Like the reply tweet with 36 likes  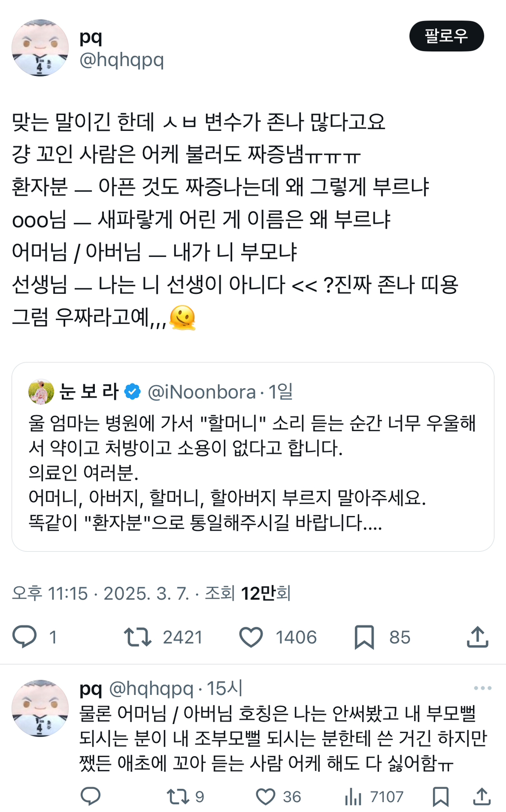(265, 796)
